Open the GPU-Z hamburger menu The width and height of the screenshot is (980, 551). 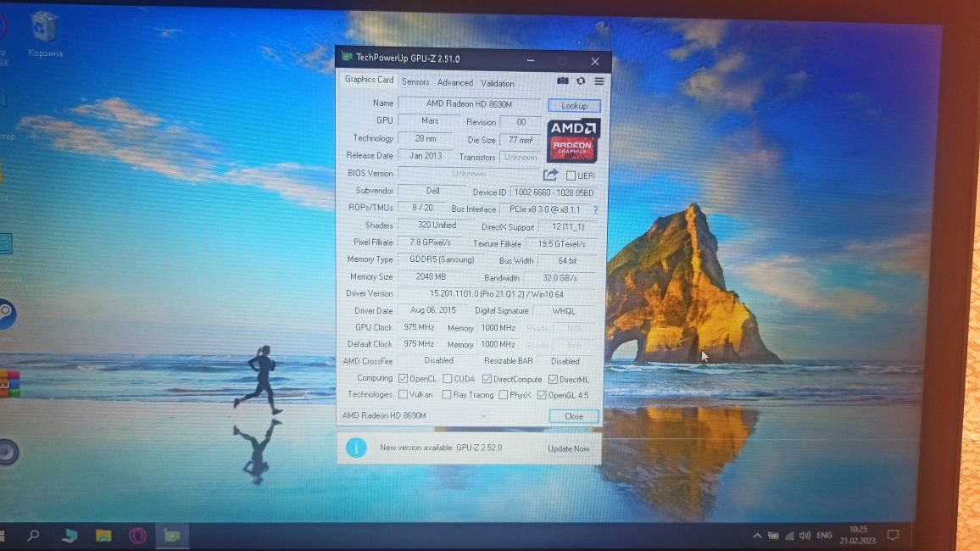(x=599, y=81)
